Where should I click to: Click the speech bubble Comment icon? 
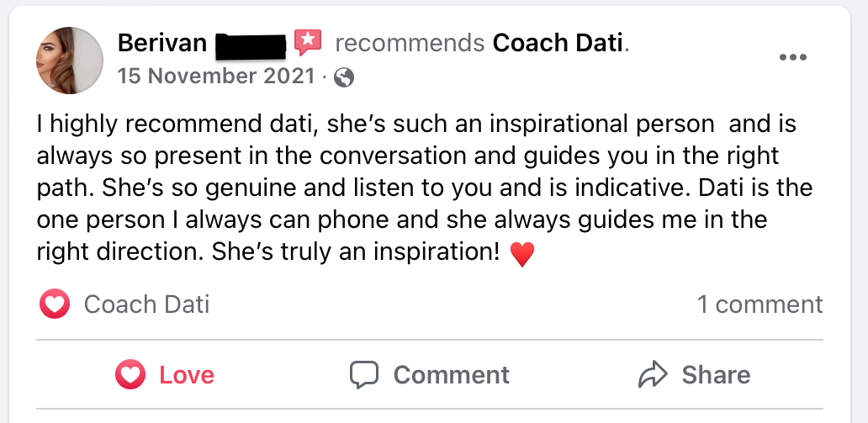pos(364,374)
